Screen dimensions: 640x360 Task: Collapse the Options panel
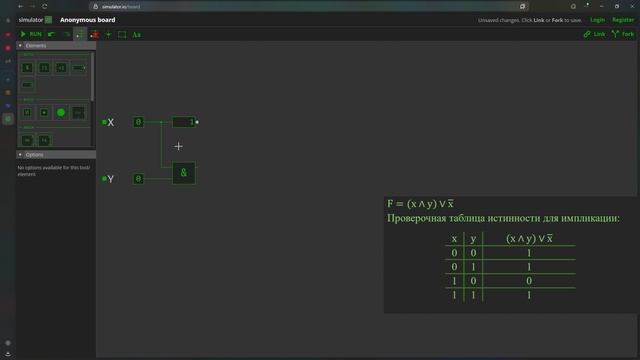point(20,155)
